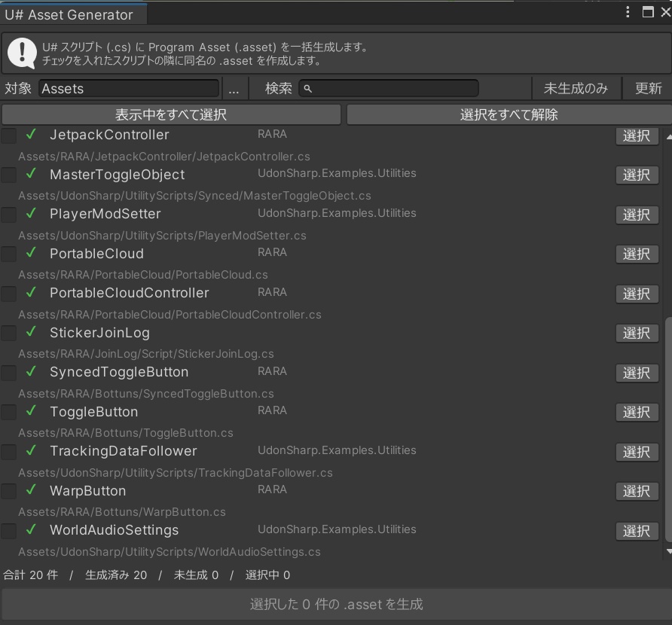Tick the JetpackController checkbox
This screenshot has width=672, height=625.
8,136
